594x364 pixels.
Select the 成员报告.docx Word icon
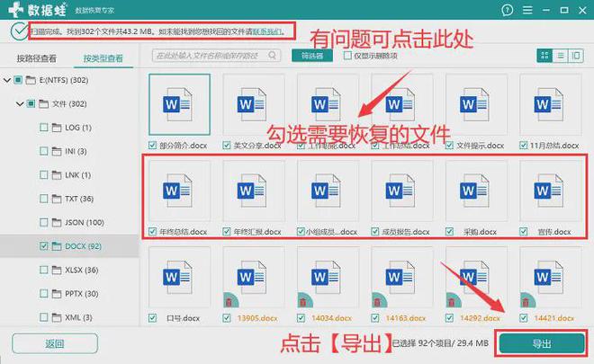tap(400, 191)
